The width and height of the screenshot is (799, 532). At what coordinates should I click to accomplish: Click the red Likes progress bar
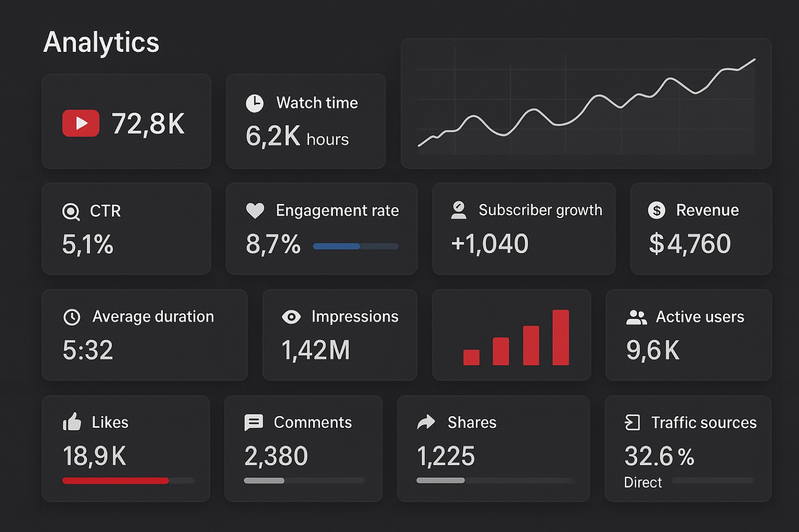tap(115, 481)
